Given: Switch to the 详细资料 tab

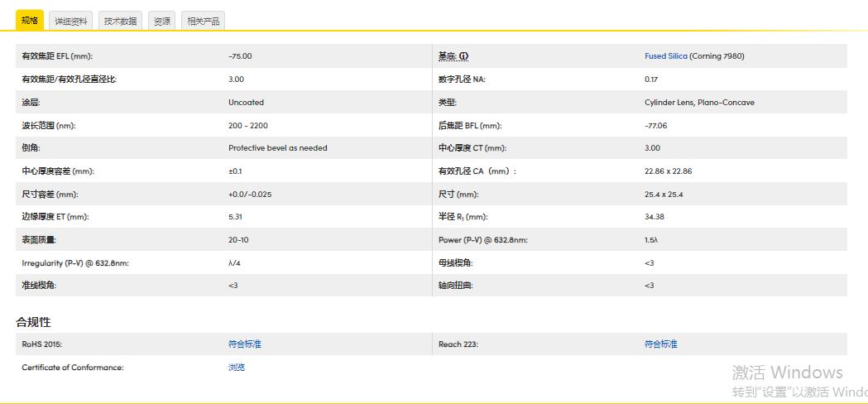Looking at the screenshot, I should coord(70,22).
